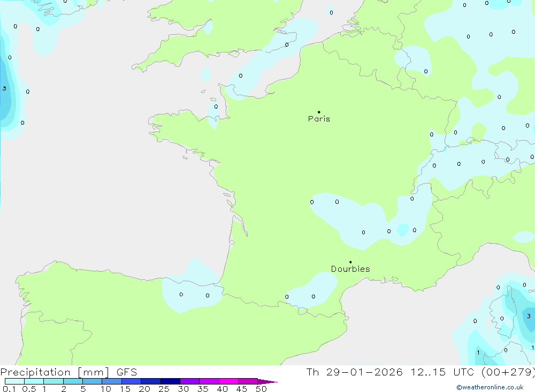Click the GFS model label

point(127,372)
